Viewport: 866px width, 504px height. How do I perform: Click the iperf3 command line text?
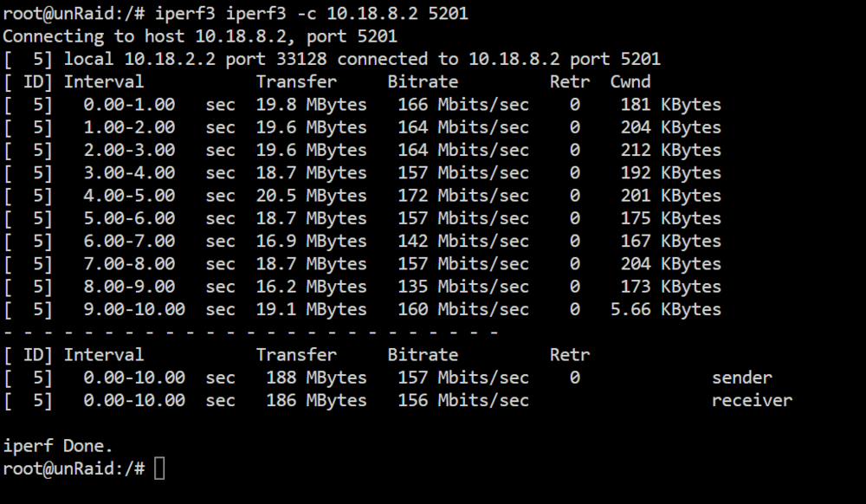tap(312, 13)
